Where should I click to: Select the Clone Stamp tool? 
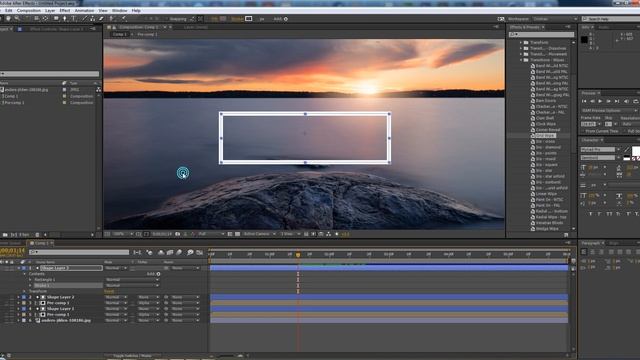pyautogui.click(x=93, y=19)
